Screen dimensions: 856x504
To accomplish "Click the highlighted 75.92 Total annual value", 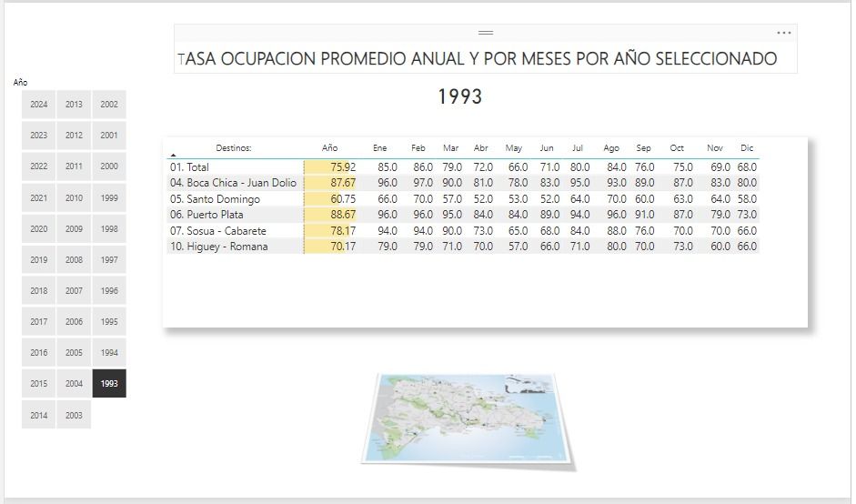I will [x=343, y=167].
